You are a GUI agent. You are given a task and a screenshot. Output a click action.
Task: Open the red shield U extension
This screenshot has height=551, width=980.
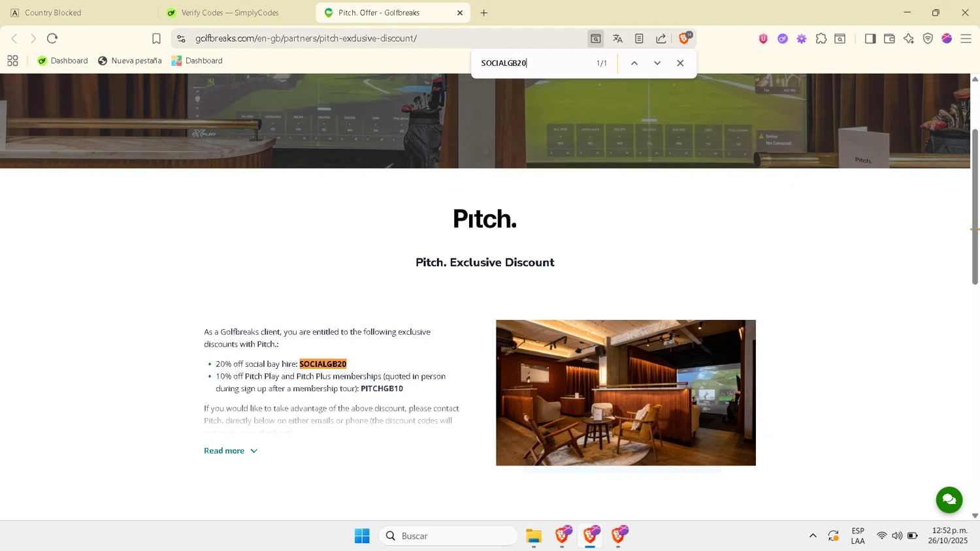tap(763, 39)
